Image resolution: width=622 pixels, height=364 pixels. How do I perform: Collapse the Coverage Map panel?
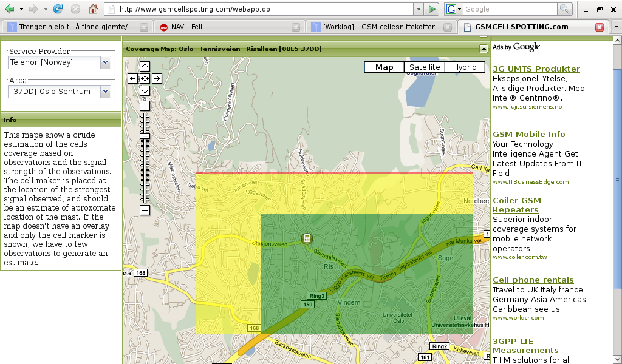pos(484,49)
